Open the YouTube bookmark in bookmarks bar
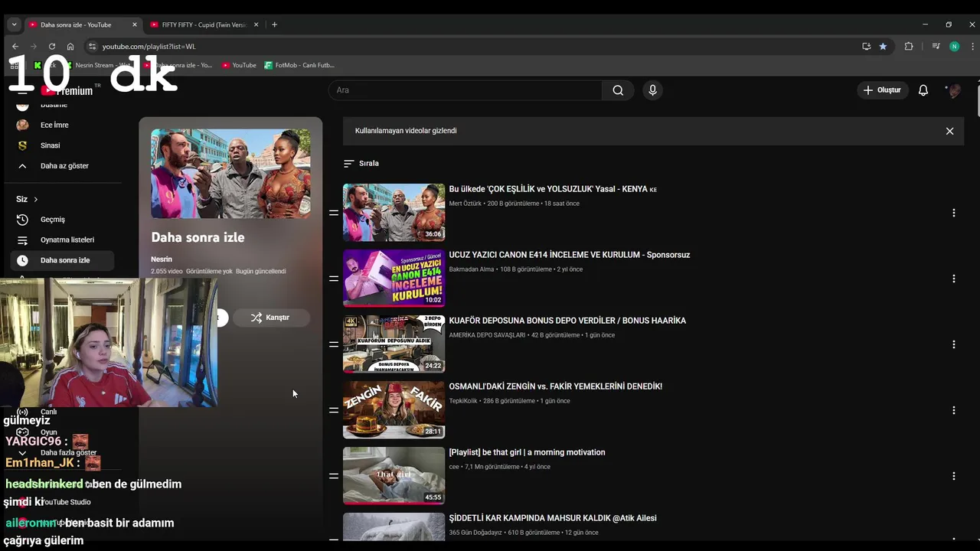 tap(239, 65)
